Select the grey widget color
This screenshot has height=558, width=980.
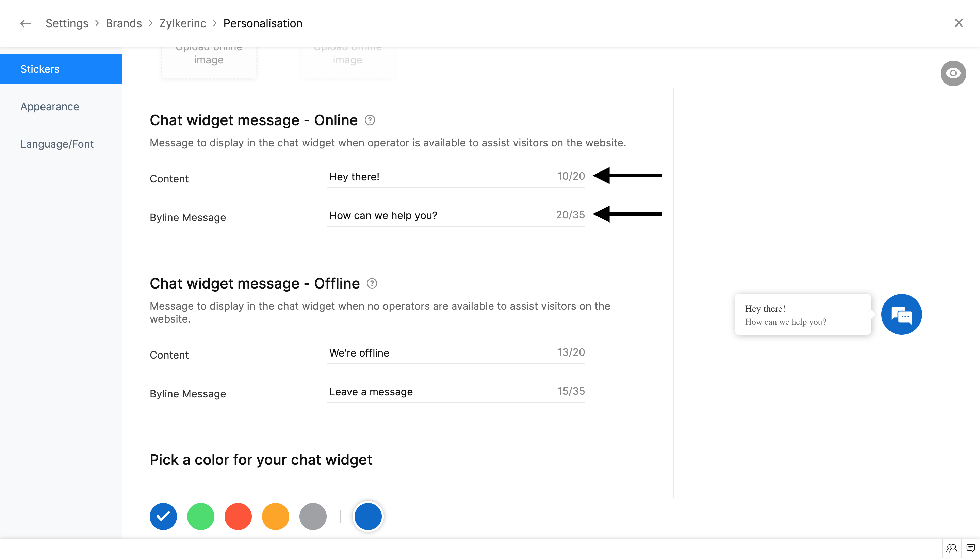click(313, 516)
